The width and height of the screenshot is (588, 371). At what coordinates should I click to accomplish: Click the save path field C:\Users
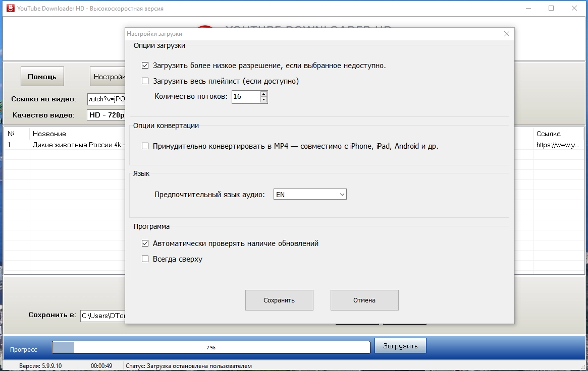pos(103,316)
